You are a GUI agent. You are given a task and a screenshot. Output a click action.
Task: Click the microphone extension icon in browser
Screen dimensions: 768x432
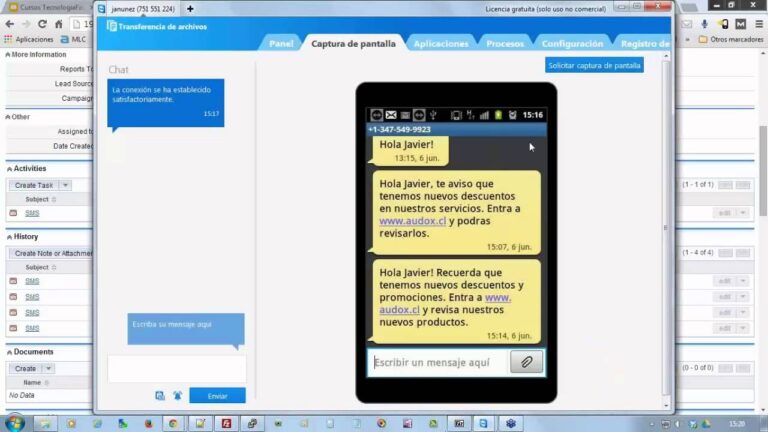[x=704, y=24]
